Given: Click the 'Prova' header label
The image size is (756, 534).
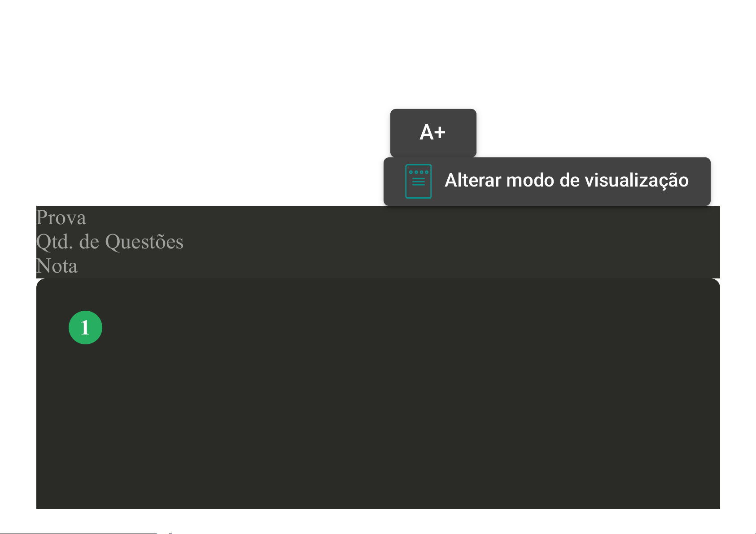Looking at the screenshot, I should click(x=61, y=217).
